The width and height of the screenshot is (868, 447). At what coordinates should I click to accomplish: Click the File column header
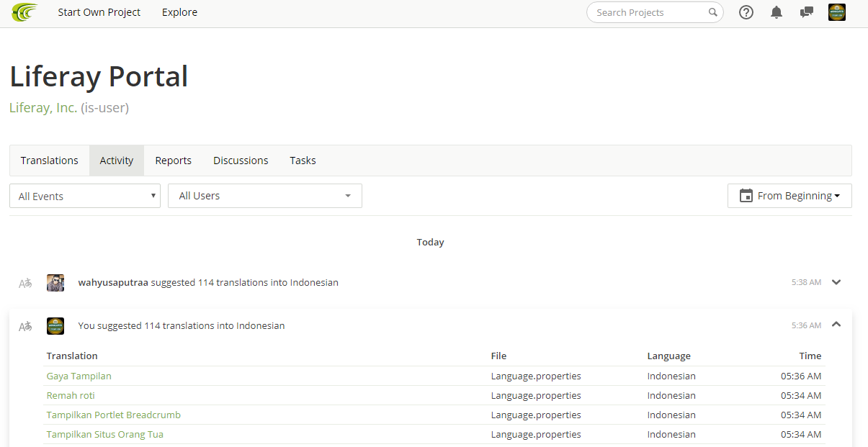(498, 356)
